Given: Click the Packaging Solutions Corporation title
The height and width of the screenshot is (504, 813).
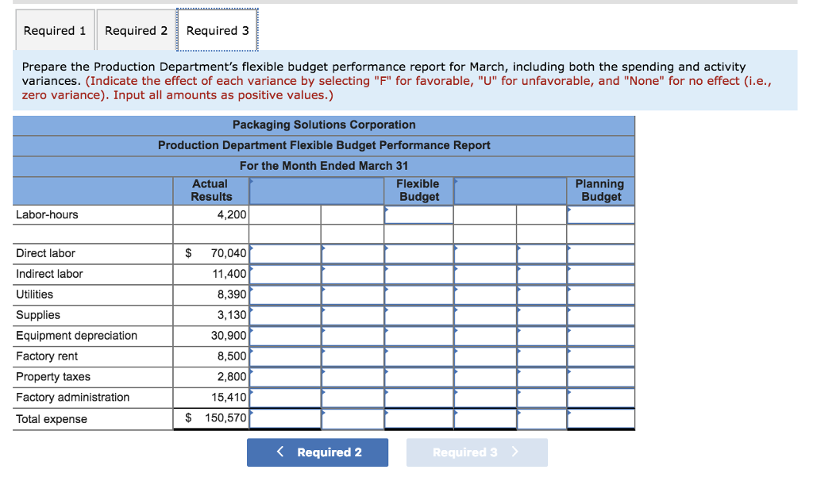Looking at the screenshot, I should 324,125.
